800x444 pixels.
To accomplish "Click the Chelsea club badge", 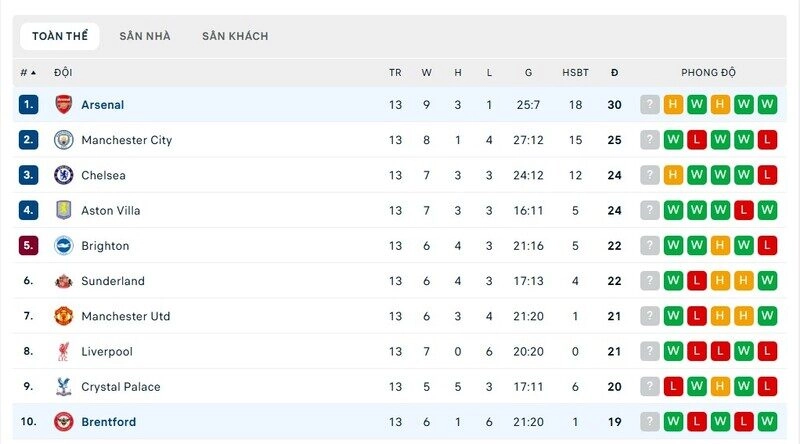I will point(63,175).
